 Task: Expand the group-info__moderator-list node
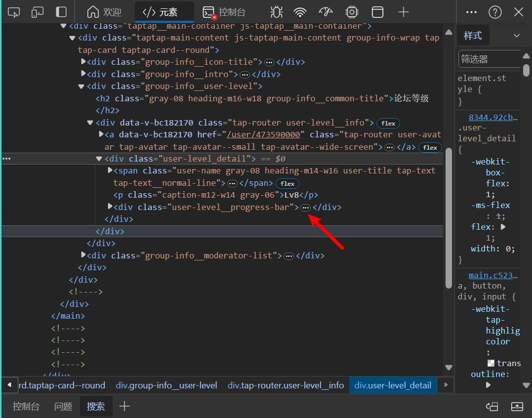pyautogui.click(x=83, y=255)
